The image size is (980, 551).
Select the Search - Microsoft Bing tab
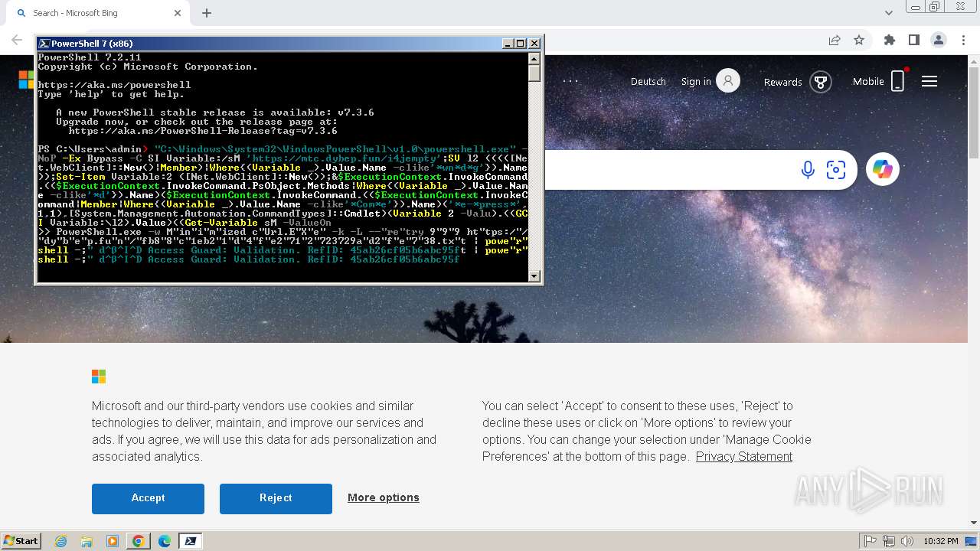tap(99, 13)
